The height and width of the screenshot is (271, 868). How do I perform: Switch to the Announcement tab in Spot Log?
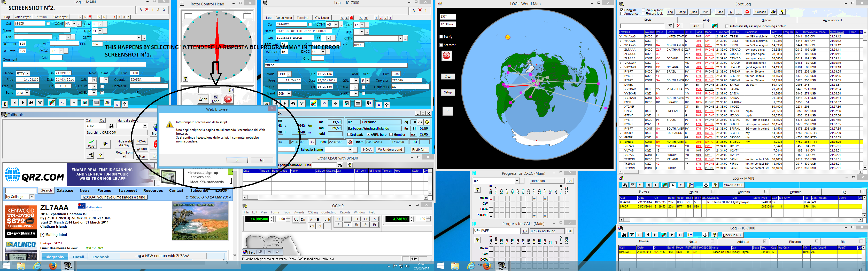pyautogui.click(x=832, y=20)
